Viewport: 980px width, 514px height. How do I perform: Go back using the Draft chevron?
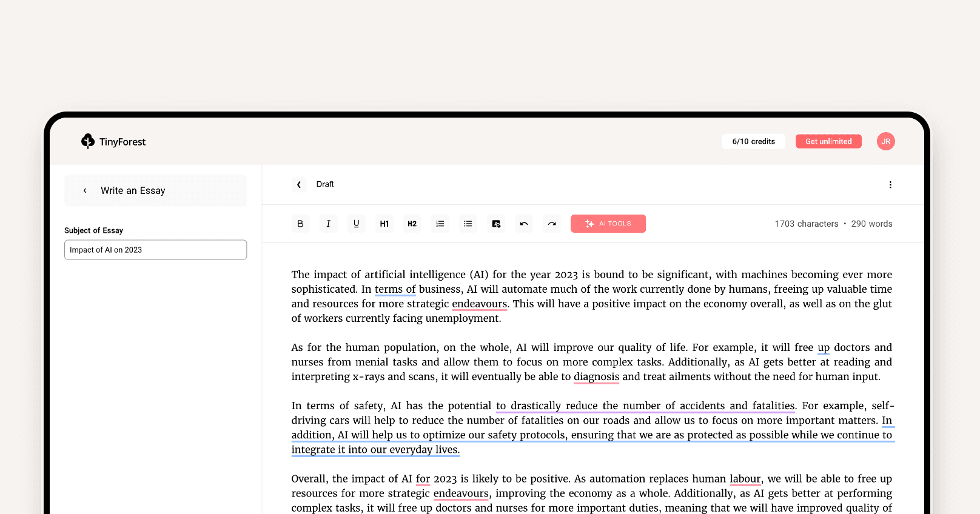[299, 184]
